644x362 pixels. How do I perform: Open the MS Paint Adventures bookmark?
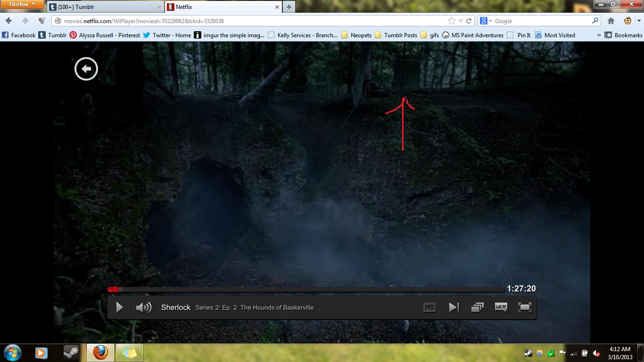click(x=473, y=35)
